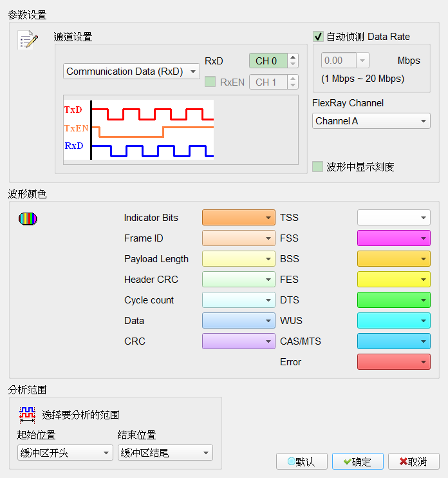Screen dimensions: 448x478
Task: Choose the CRC field color
Action: coord(239,341)
